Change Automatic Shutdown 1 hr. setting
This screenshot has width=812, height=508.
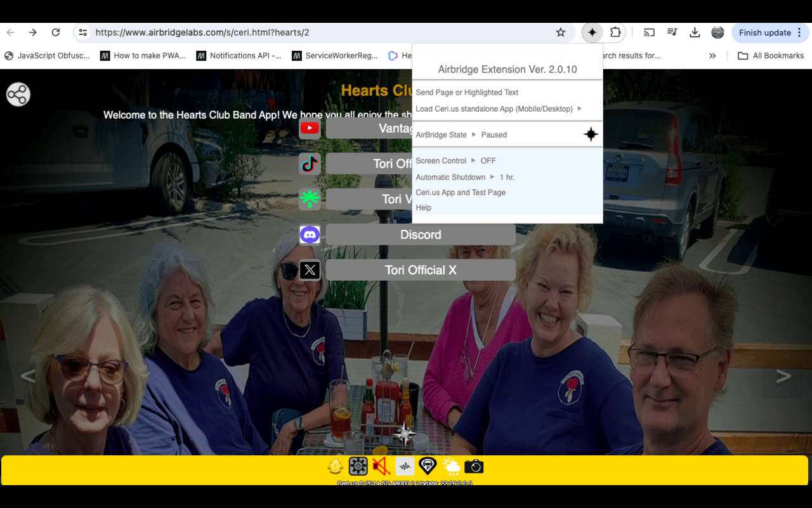click(506, 177)
